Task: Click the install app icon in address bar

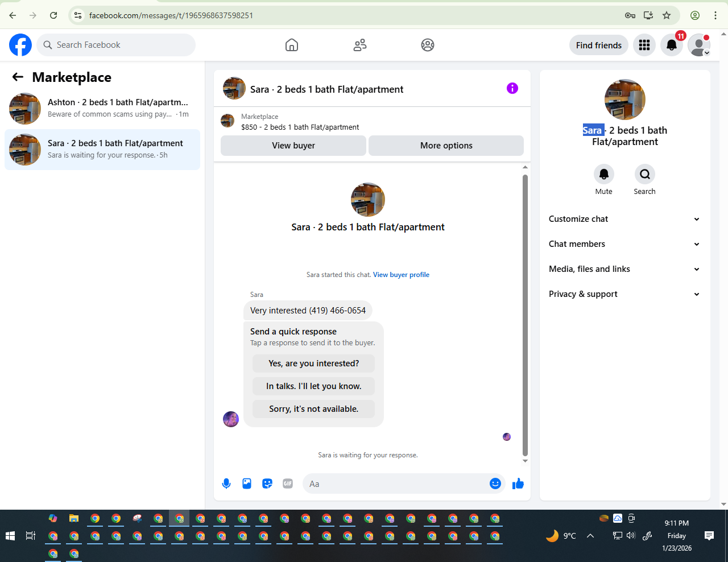Action: pyautogui.click(x=648, y=15)
